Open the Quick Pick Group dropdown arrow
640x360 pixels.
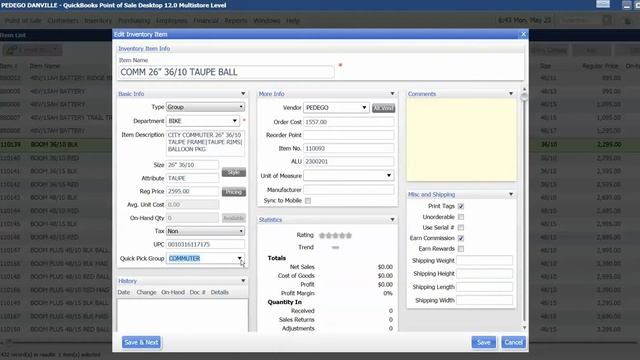tap(240, 258)
